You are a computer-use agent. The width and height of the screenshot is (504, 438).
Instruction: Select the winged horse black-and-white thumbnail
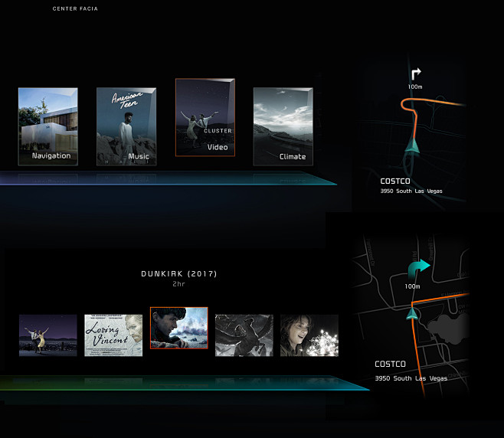(244, 335)
